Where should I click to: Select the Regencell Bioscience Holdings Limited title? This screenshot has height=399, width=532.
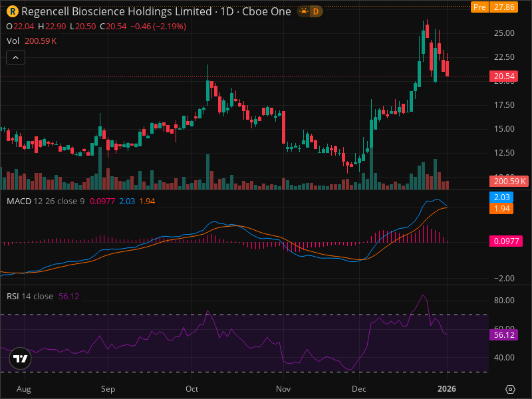[116, 11]
